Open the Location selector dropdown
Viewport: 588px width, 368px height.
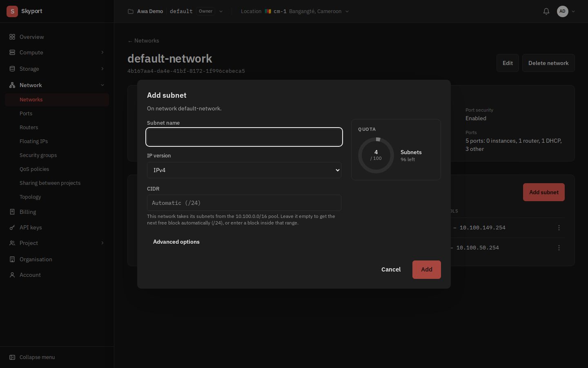point(295,11)
